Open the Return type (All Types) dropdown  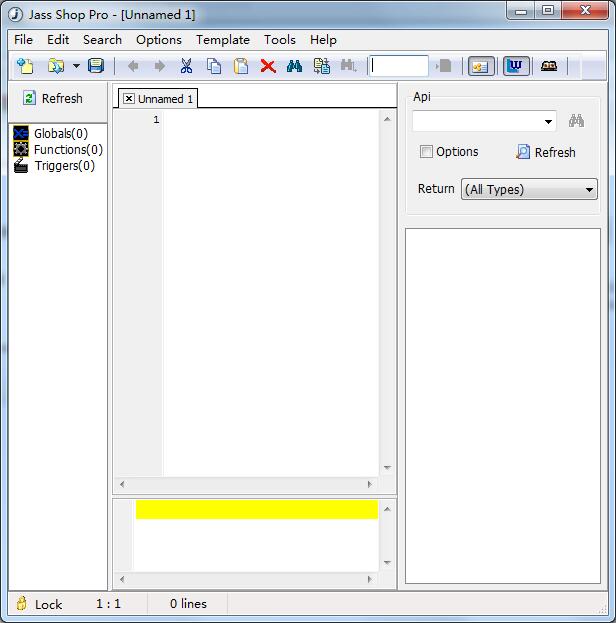pos(529,189)
